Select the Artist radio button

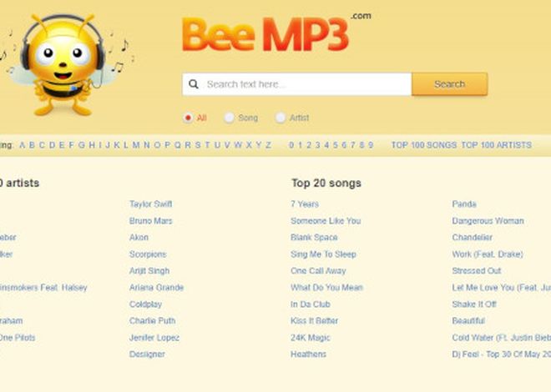click(x=280, y=118)
